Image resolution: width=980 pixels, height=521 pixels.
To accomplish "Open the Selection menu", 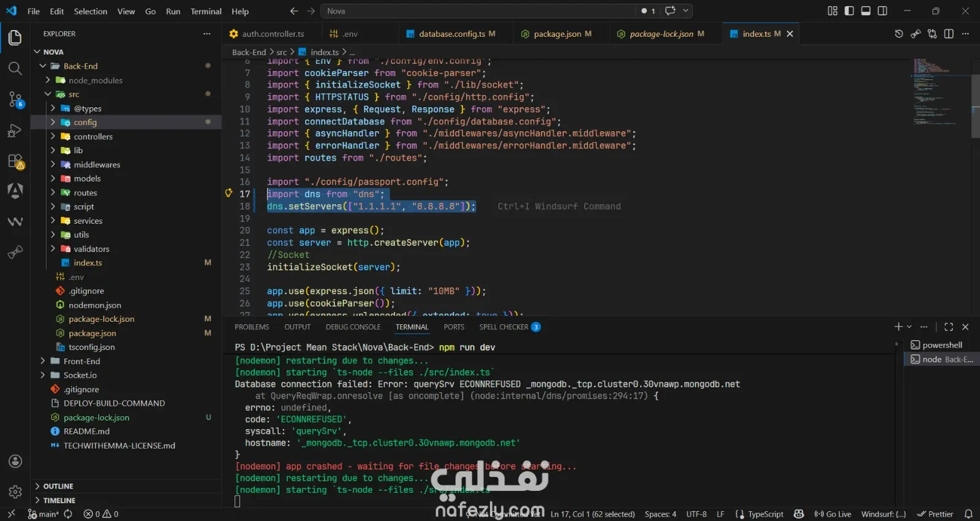I will coord(91,11).
